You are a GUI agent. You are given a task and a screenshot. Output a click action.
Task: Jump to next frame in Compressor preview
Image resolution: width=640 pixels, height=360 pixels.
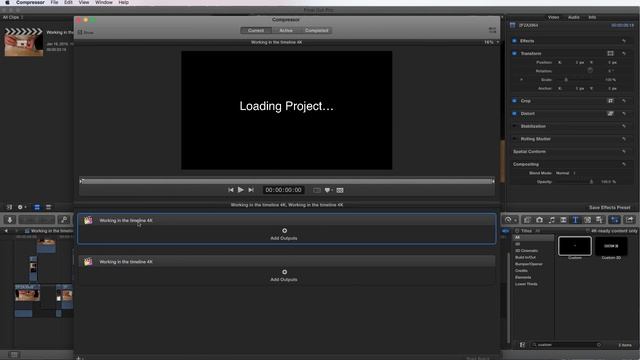pyautogui.click(x=251, y=190)
